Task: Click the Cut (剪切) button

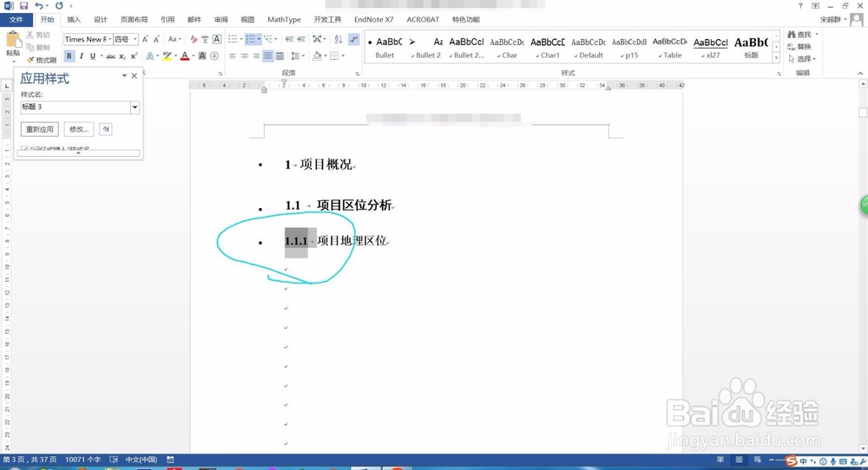Action: (x=38, y=35)
